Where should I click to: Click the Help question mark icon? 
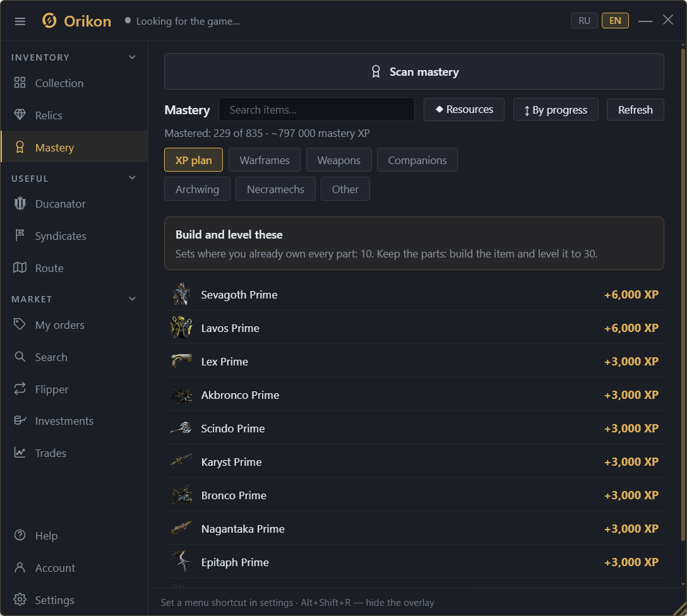(20, 535)
